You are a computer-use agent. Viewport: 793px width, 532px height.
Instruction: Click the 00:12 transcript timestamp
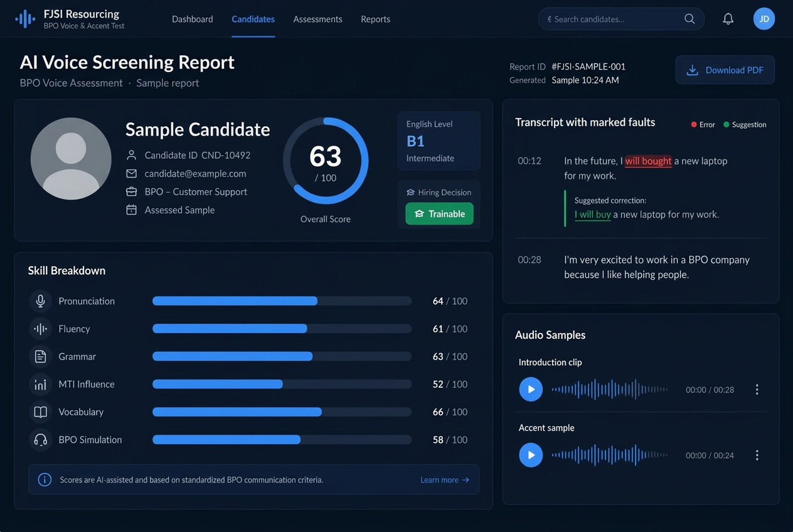pyautogui.click(x=530, y=161)
